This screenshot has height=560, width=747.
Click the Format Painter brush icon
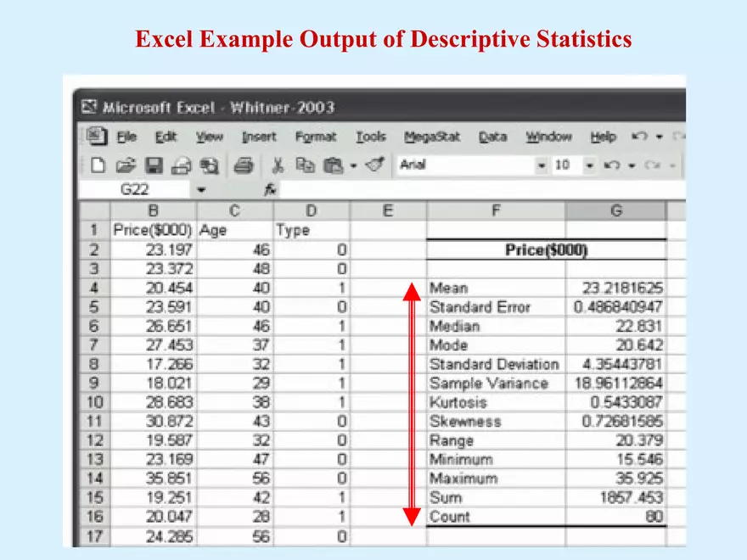[x=375, y=165]
